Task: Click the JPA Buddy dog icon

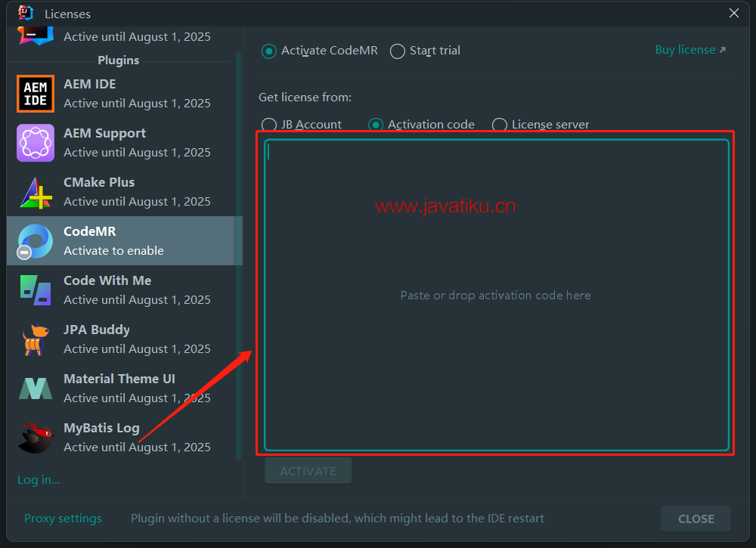Action: coord(36,339)
